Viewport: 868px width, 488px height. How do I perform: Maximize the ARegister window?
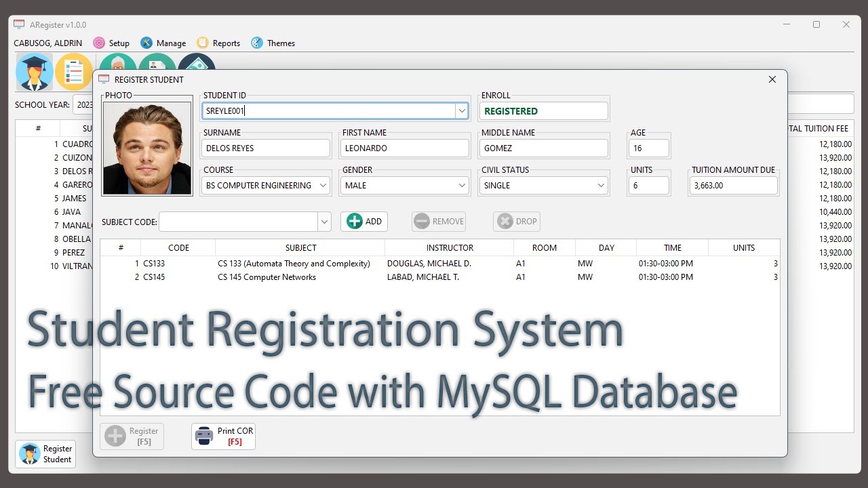pos(816,24)
